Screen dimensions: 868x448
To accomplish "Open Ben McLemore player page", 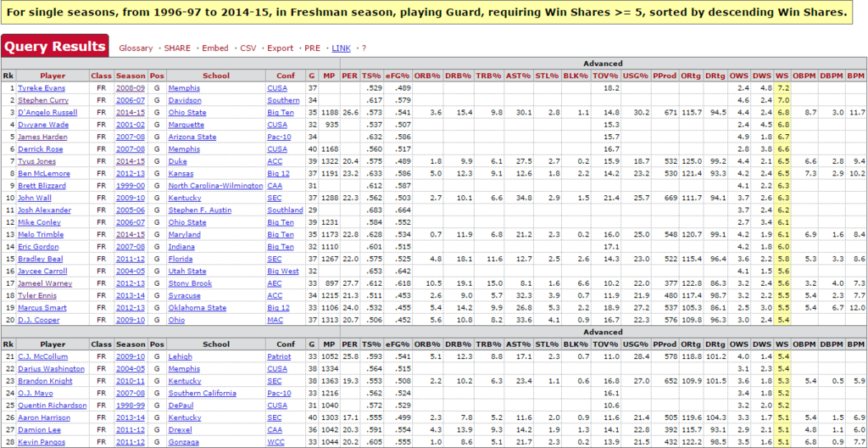I will point(42,174).
